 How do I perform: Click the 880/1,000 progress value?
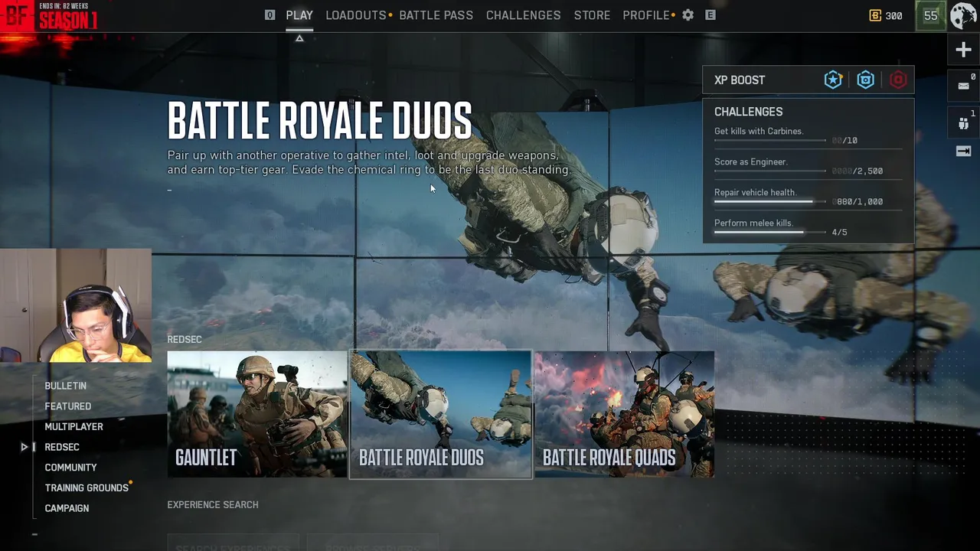(857, 202)
